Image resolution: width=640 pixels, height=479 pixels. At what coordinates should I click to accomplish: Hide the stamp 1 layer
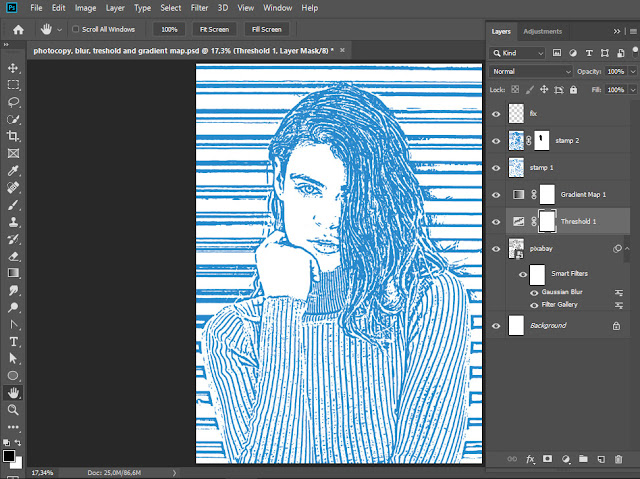496,168
